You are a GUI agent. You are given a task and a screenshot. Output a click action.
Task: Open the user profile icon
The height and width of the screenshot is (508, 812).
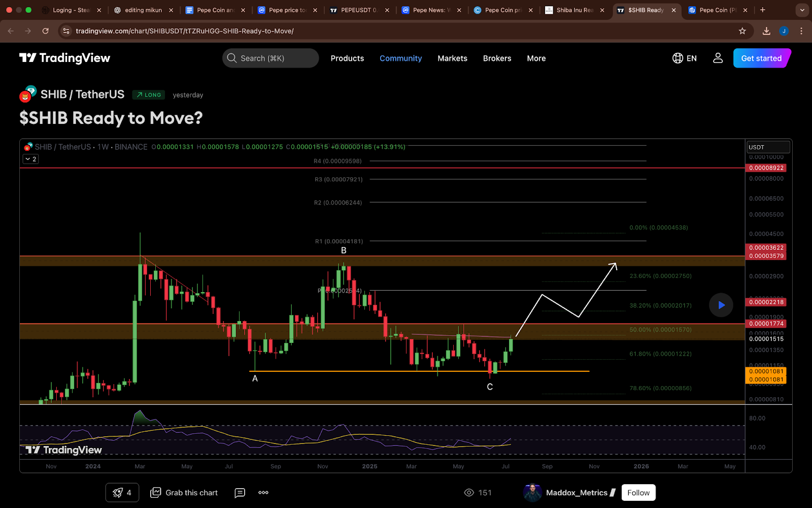(x=718, y=58)
